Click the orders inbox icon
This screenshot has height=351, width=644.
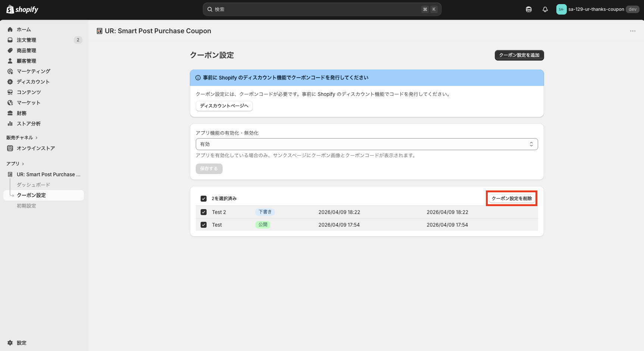click(x=10, y=40)
